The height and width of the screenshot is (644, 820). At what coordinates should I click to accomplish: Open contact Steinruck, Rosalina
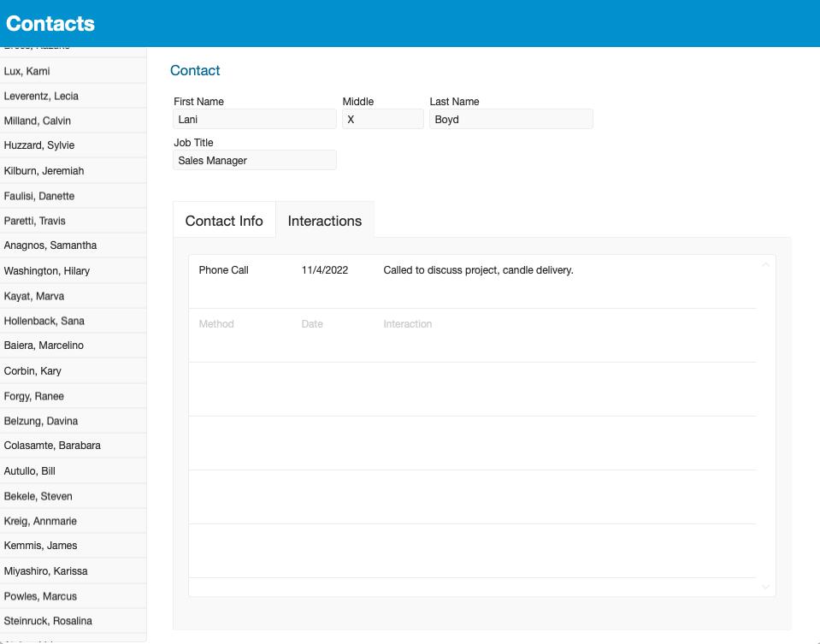point(73,620)
